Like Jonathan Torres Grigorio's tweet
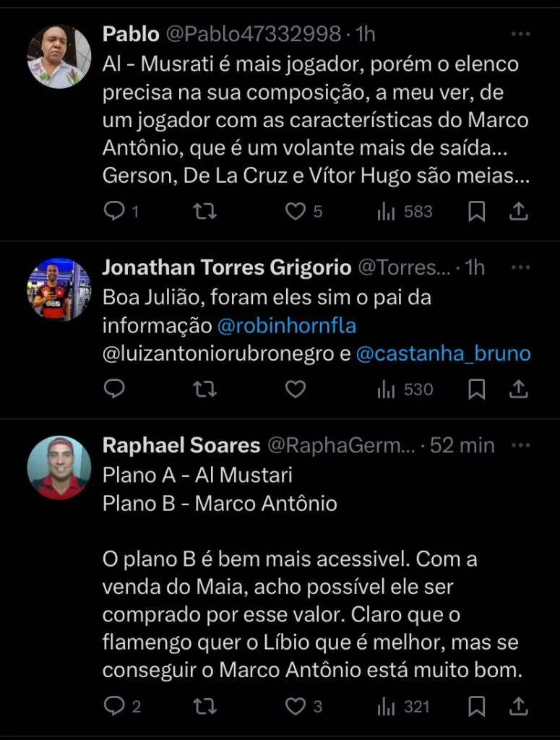This screenshot has height=740, width=560. (295, 390)
